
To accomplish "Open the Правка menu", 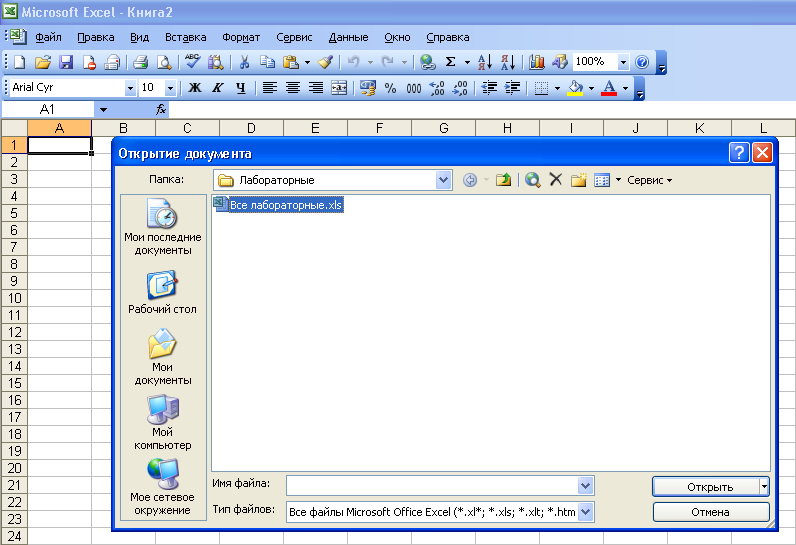I will [96, 37].
